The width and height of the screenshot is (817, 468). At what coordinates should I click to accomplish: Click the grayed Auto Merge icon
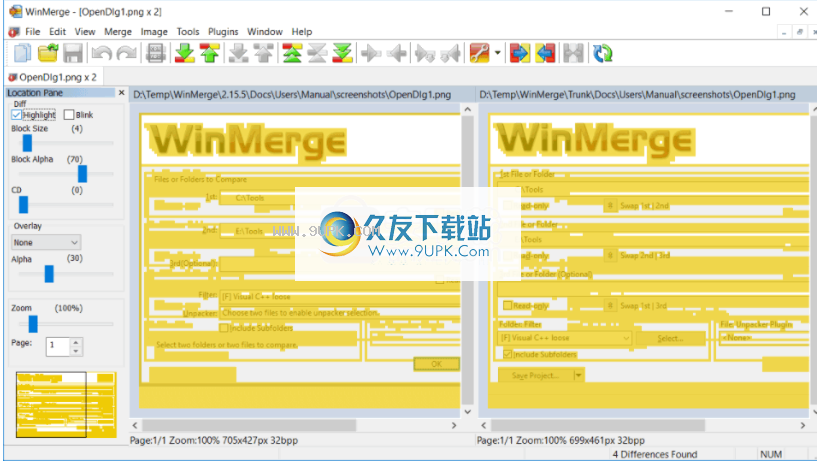(573, 53)
